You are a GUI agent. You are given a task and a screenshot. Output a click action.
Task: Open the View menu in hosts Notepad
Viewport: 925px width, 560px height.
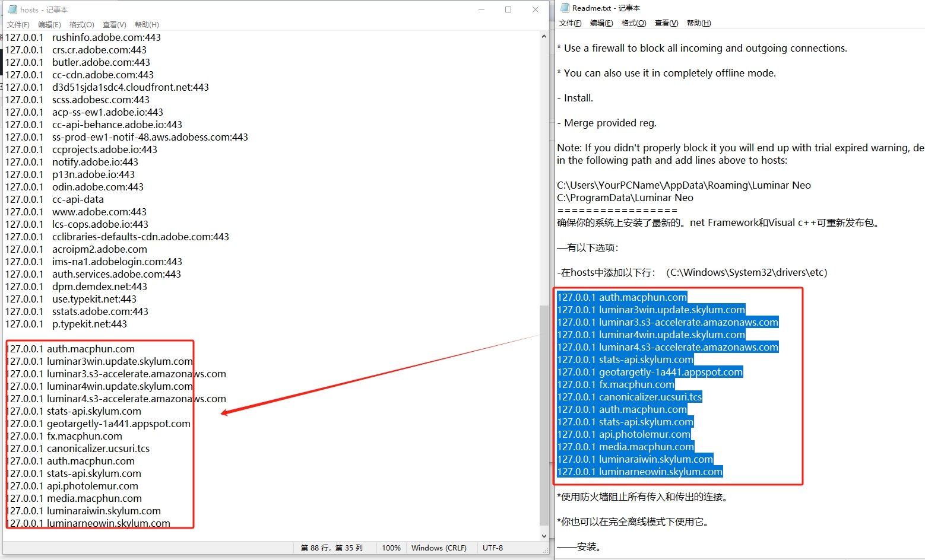coord(114,24)
